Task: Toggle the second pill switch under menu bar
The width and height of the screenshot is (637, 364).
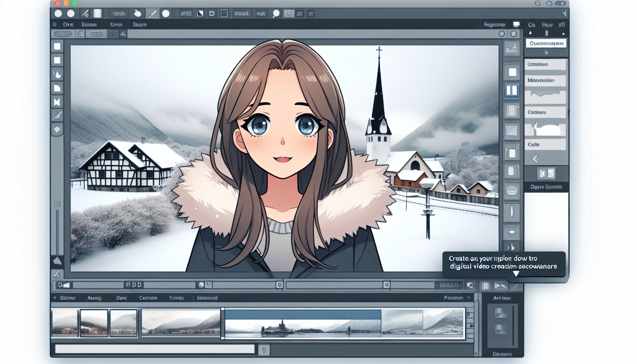Action: tap(97, 34)
